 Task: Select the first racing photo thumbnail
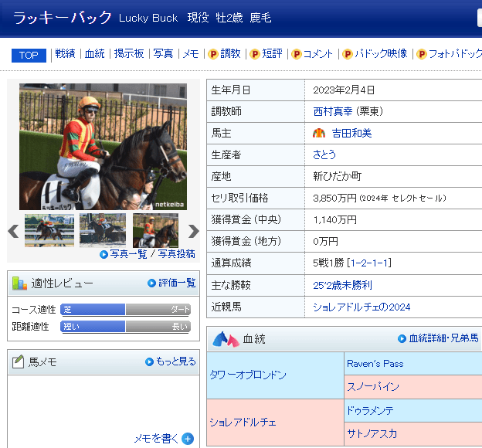pyautogui.click(x=49, y=231)
